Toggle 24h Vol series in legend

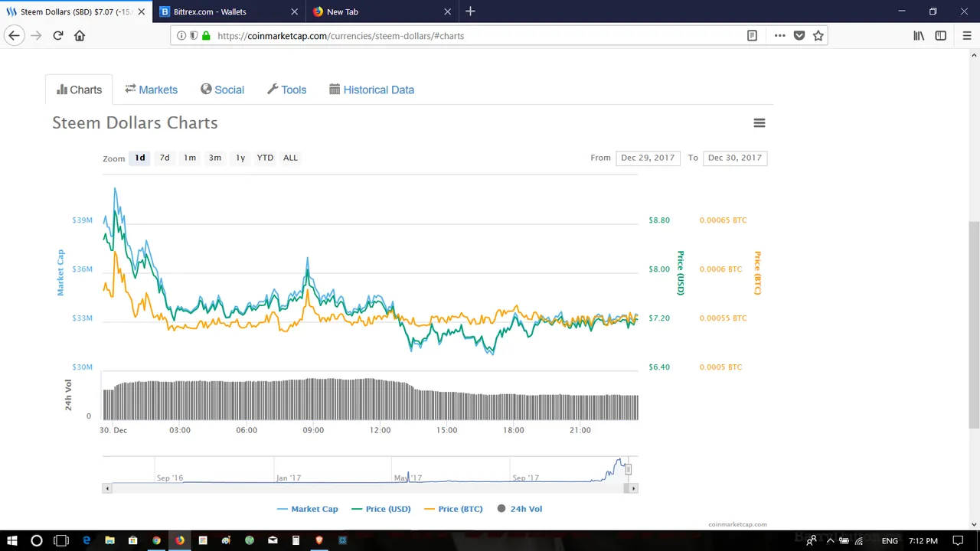click(520, 509)
